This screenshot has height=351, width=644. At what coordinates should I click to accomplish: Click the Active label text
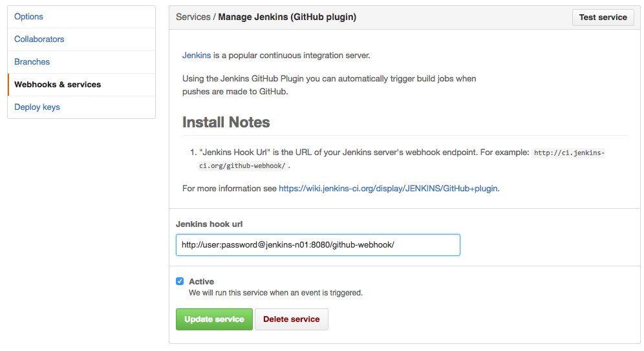click(x=201, y=282)
